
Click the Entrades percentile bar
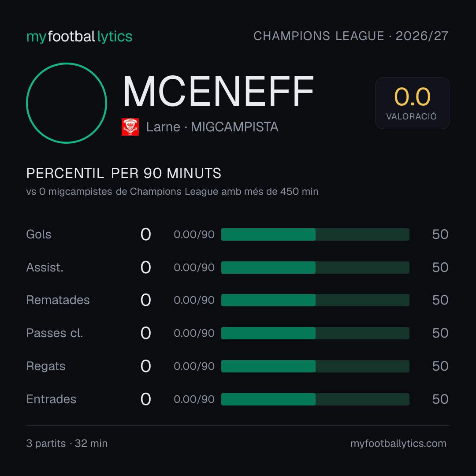tap(315, 399)
